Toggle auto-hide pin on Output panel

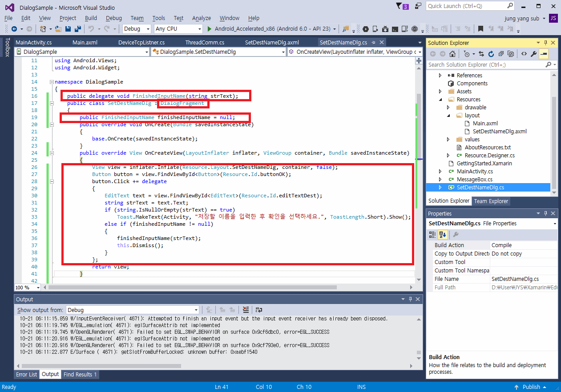[x=410, y=299]
